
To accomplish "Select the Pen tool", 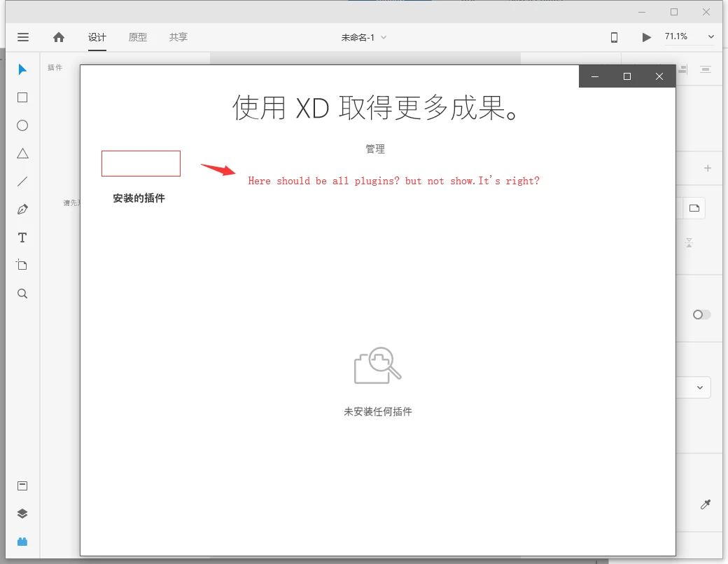I will pos(22,209).
